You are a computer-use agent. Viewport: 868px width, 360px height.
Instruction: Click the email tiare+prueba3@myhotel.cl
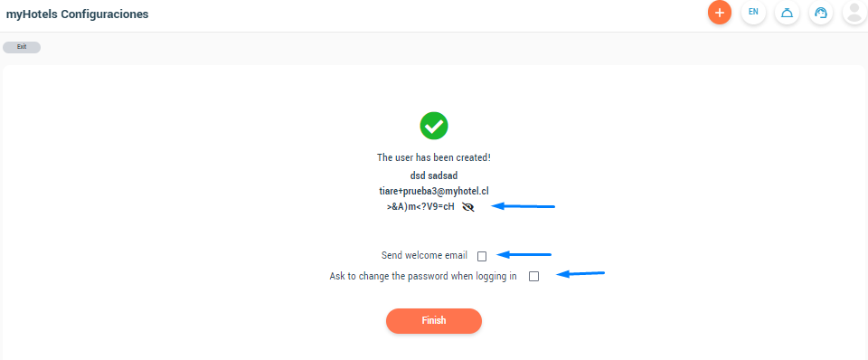pyautogui.click(x=434, y=191)
